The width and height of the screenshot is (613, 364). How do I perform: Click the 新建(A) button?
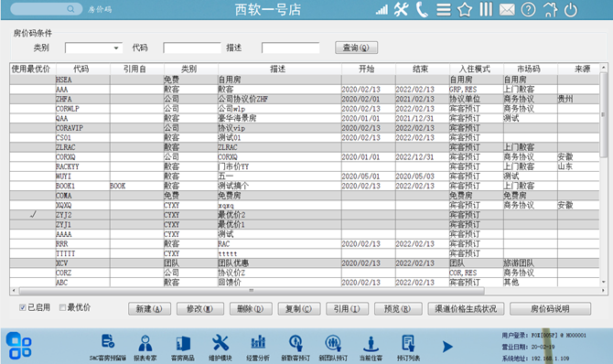[x=149, y=309]
